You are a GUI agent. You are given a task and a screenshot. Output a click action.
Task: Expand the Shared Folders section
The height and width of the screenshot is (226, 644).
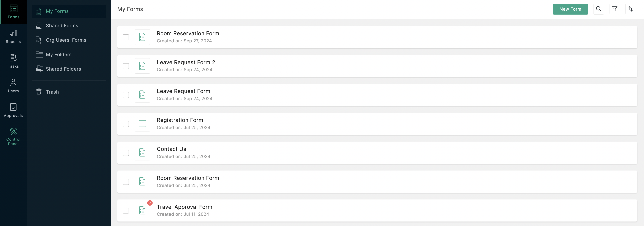63,69
